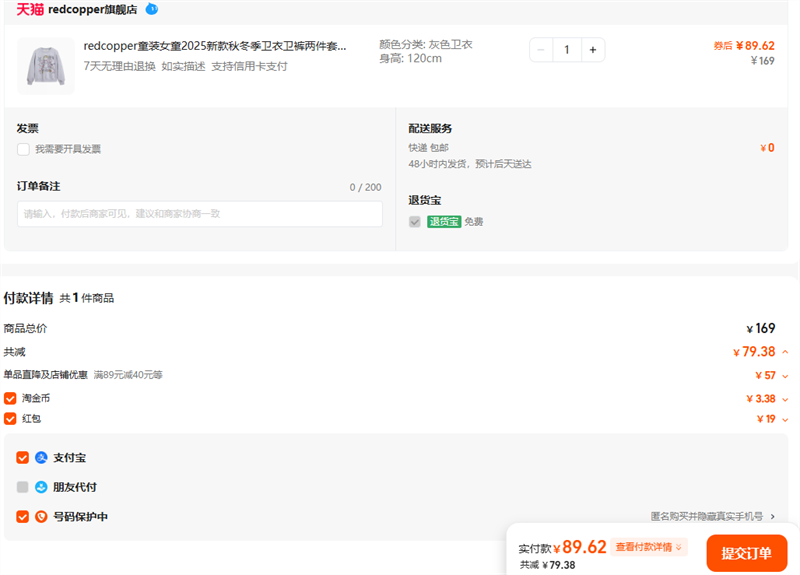800x575 pixels.
Task: Click the Alipay (支付宝) logo icon
Action: point(41,458)
